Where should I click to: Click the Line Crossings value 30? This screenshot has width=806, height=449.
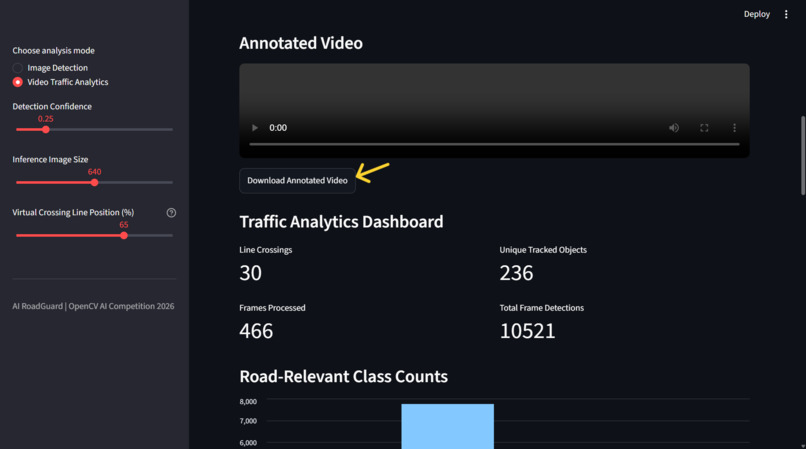tap(250, 273)
